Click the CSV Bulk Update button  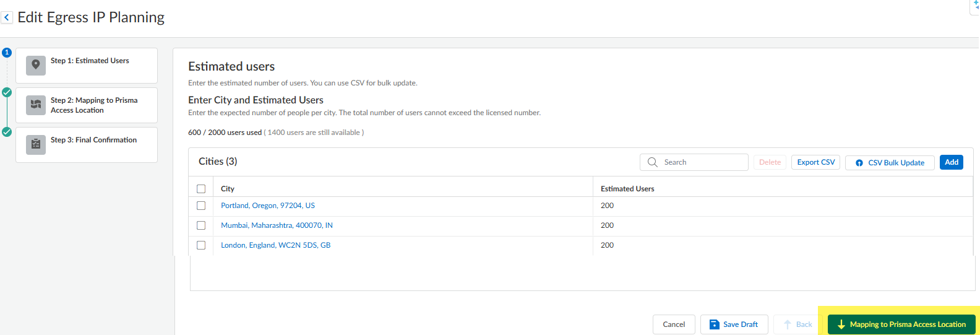890,163
